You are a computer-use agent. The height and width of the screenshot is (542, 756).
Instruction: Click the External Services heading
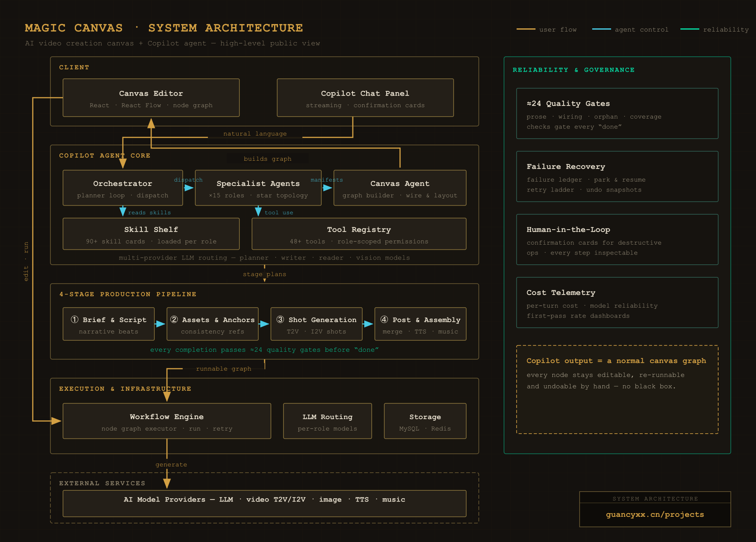tap(102, 483)
